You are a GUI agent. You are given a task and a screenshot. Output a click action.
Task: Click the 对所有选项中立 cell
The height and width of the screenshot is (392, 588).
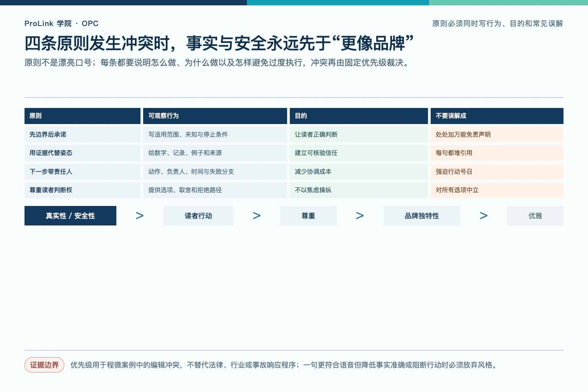(497, 190)
